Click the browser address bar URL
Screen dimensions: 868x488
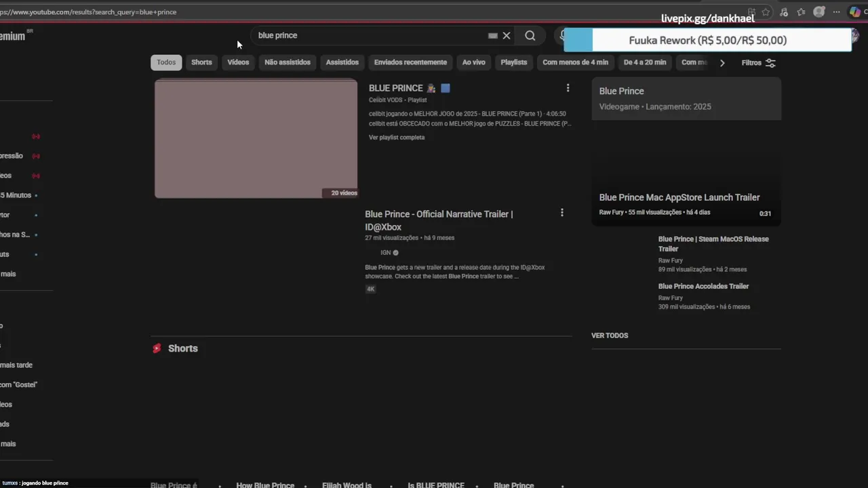(x=88, y=12)
